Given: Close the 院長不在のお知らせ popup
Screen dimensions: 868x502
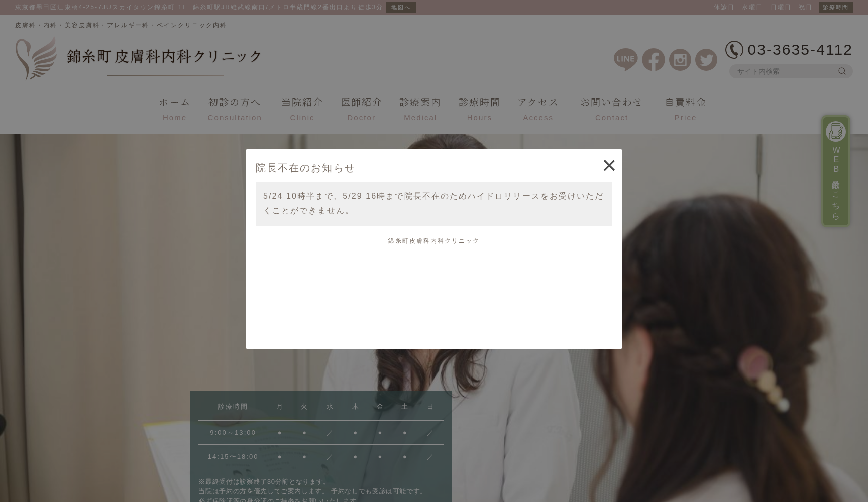Looking at the screenshot, I should [x=609, y=165].
